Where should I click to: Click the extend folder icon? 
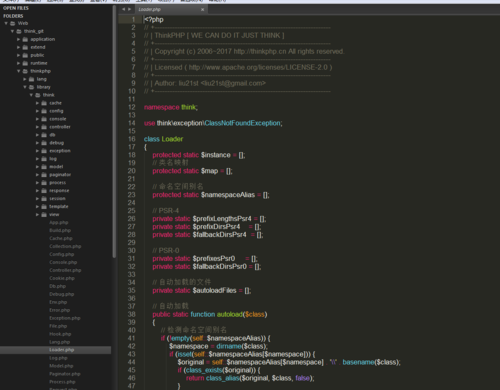pyautogui.click(x=25, y=47)
